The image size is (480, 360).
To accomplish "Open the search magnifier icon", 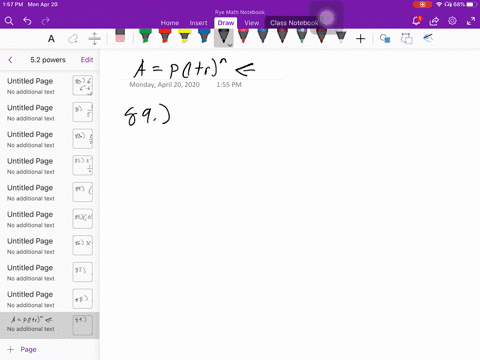I will click(9, 21).
